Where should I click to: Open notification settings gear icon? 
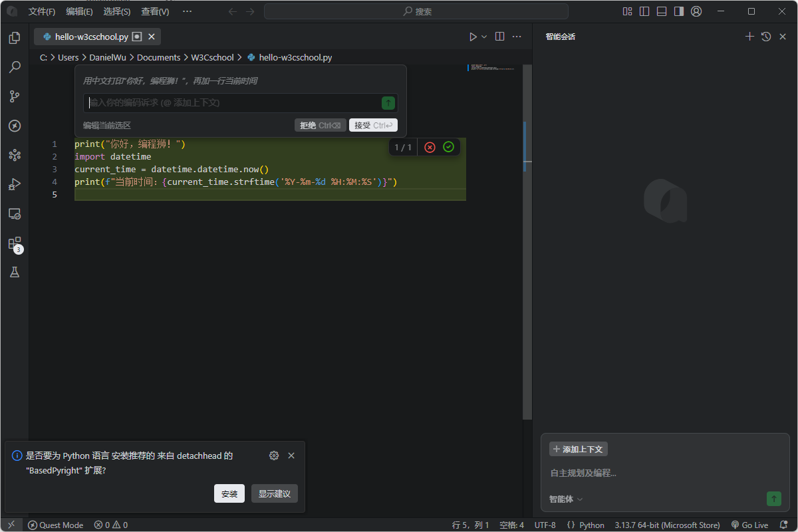tap(274, 456)
